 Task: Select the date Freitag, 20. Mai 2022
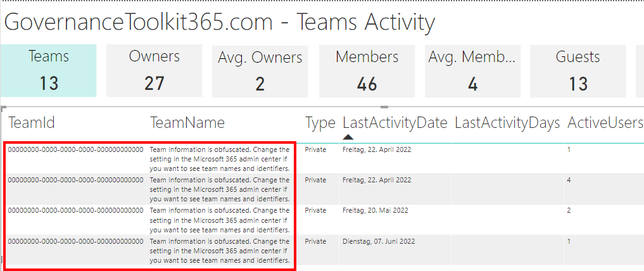(376, 210)
